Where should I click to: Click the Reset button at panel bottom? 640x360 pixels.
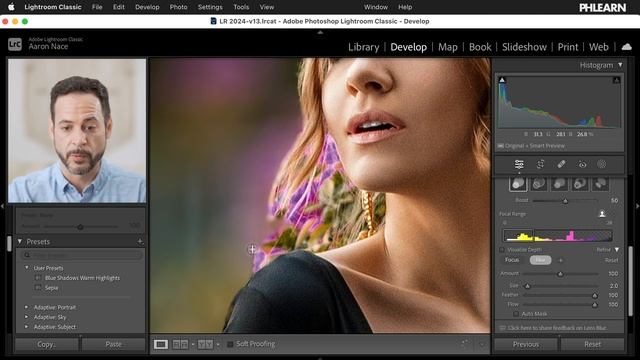click(x=592, y=344)
